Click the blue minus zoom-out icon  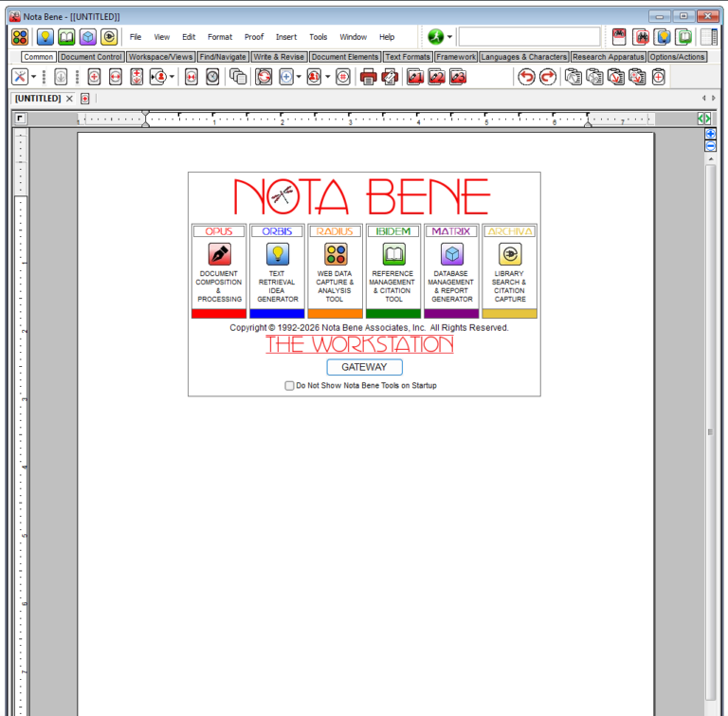tap(710, 146)
